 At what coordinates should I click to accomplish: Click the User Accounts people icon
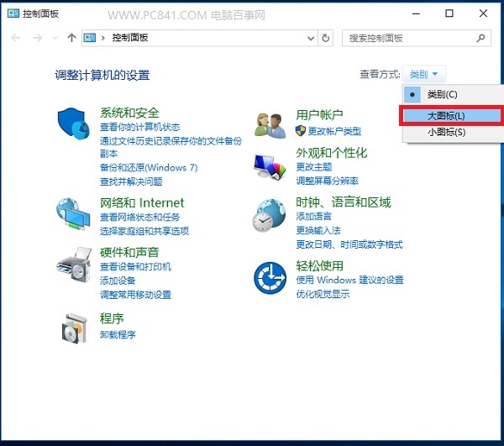[270, 124]
